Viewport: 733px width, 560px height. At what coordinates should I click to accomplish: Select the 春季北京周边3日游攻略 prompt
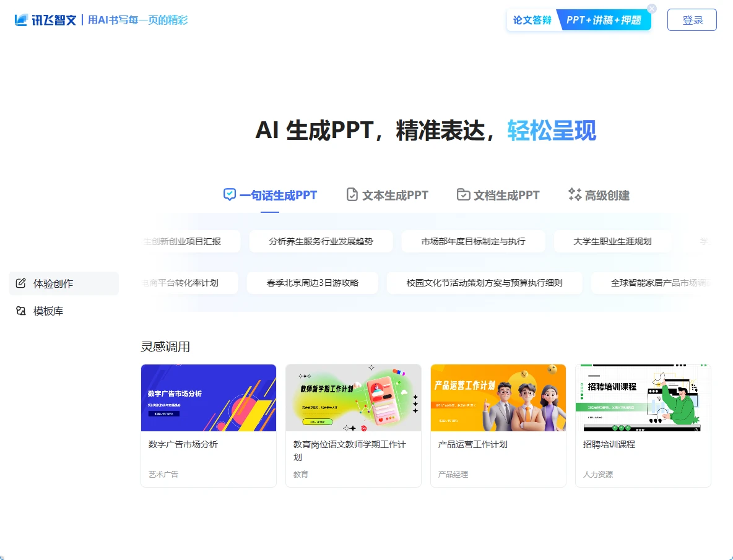pos(312,283)
